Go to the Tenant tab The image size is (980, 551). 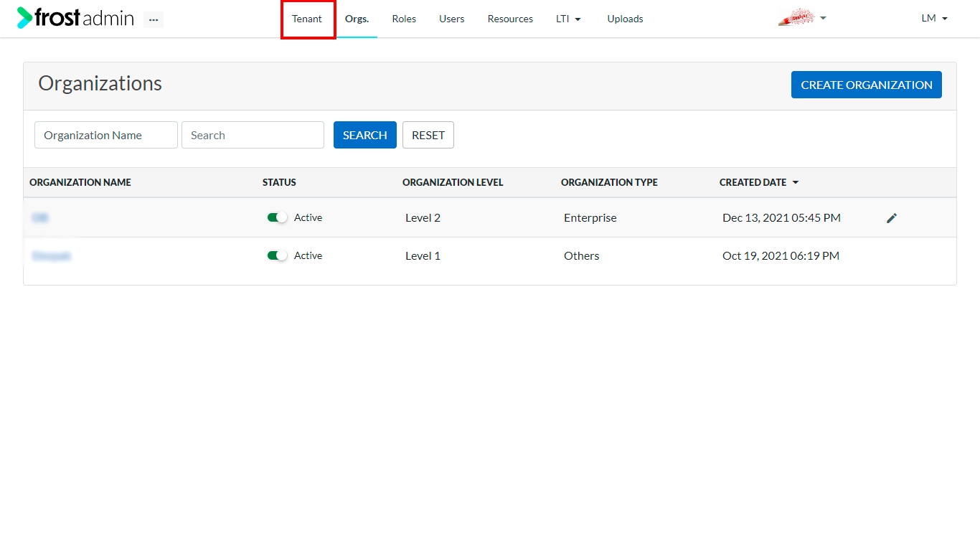[307, 19]
